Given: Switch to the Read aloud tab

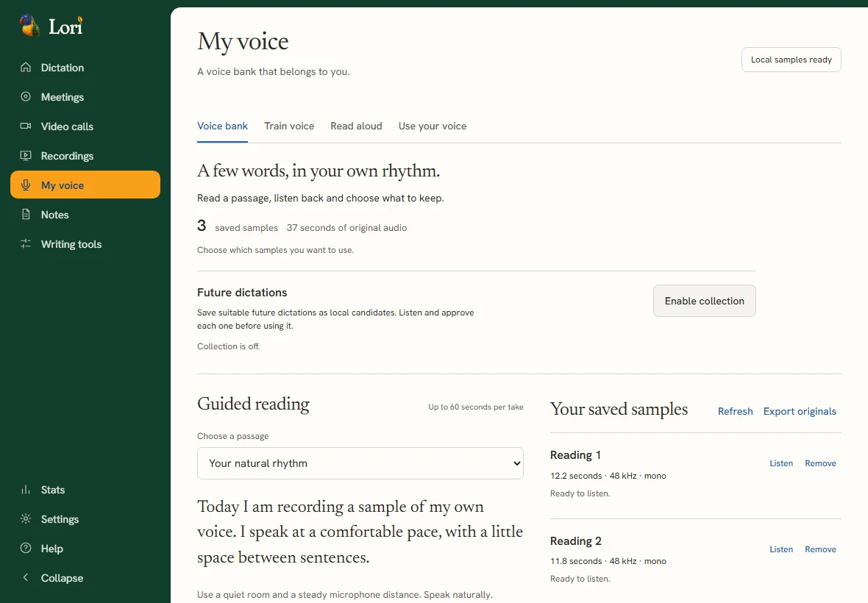Looking at the screenshot, I should click(356, 126).
